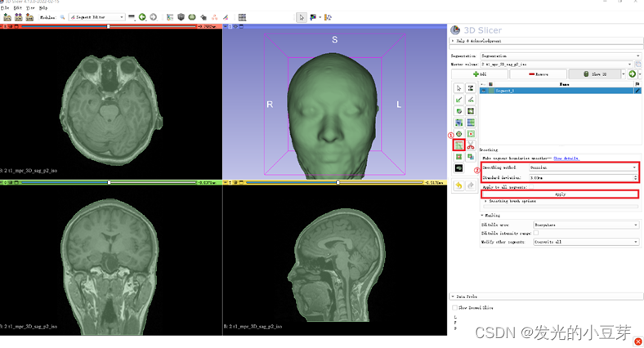The image size is (644, 348).
Task: Select the Hollow effect
Action: 471,134
